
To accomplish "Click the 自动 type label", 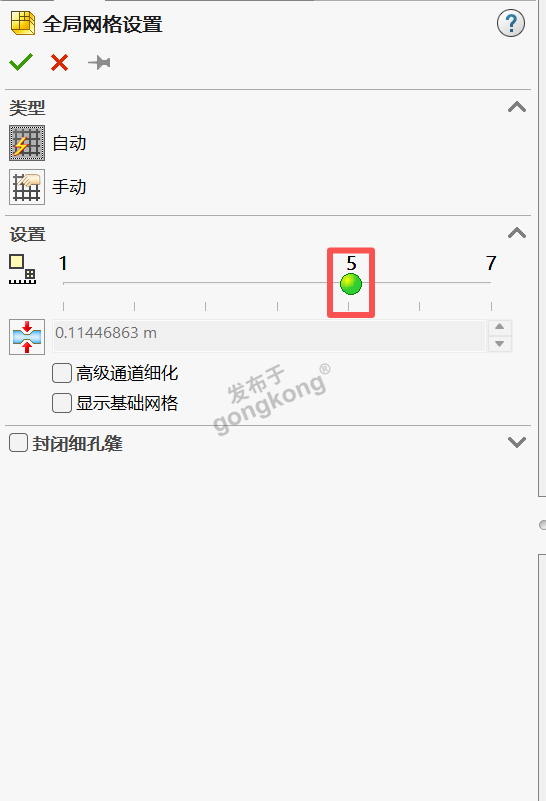I will [69, 143].
